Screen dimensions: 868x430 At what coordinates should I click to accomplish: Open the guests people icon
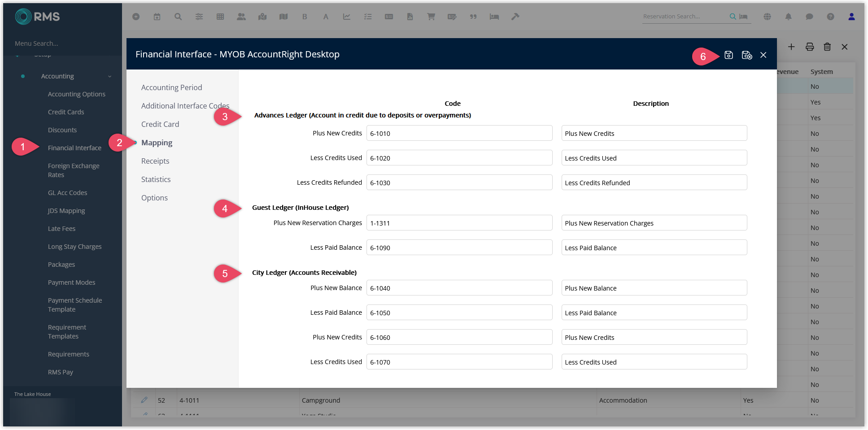tap(241, 17)
